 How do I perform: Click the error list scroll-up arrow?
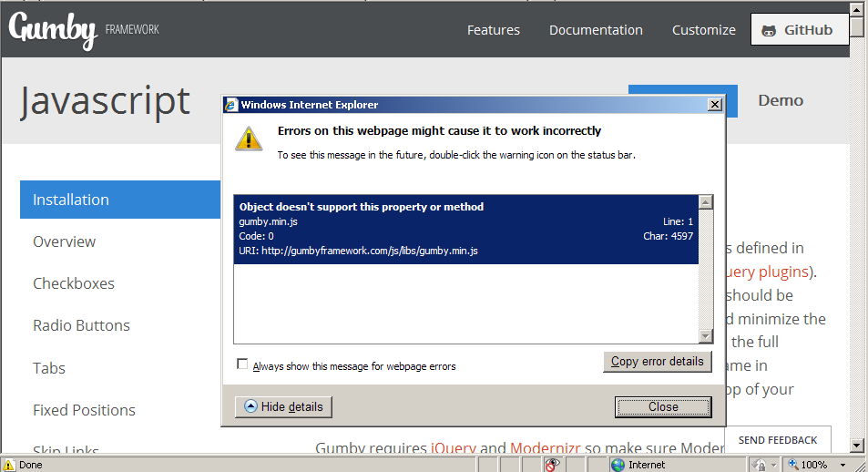coord(705,202)
